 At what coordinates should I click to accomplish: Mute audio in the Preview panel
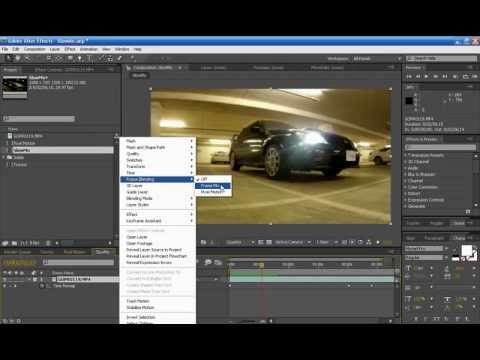coord(455,77)
